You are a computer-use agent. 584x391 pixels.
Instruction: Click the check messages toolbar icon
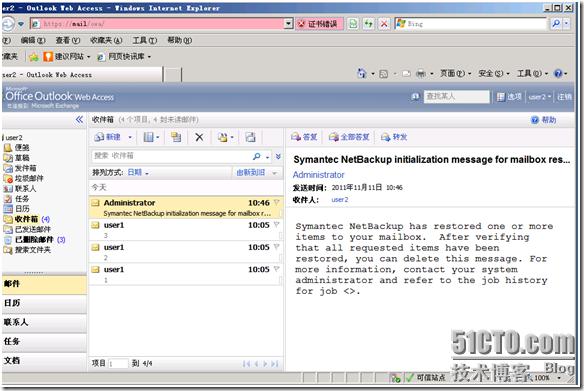coord(176,137)
